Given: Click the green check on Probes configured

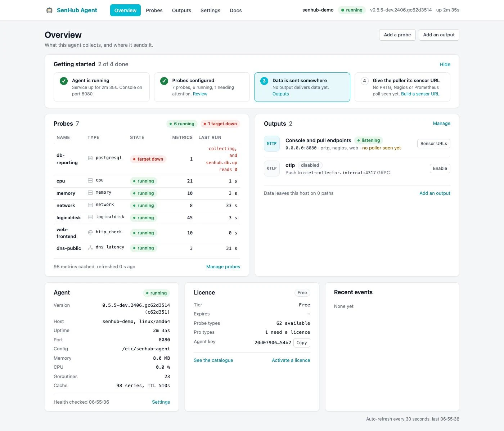Looking at the screenshot, I should point(164,81).
